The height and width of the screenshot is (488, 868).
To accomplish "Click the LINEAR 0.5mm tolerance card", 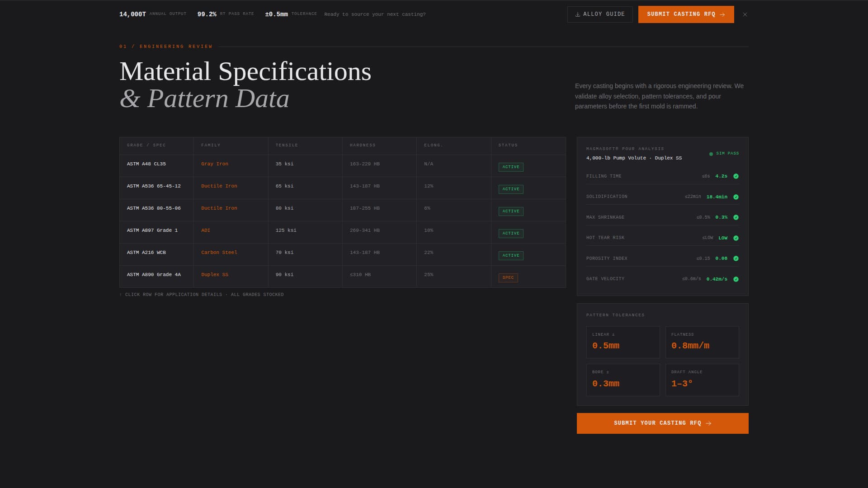I will (x=623, y=342).
